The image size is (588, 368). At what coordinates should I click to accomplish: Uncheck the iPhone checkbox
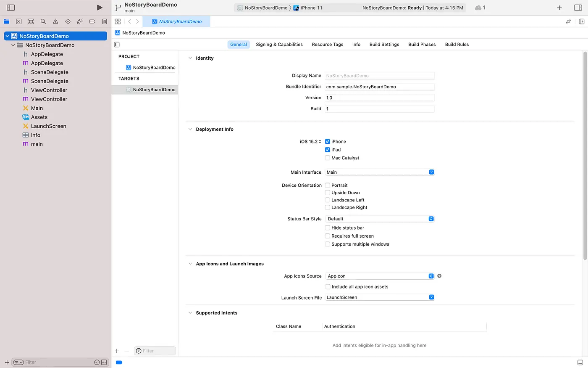pos(328,142)
